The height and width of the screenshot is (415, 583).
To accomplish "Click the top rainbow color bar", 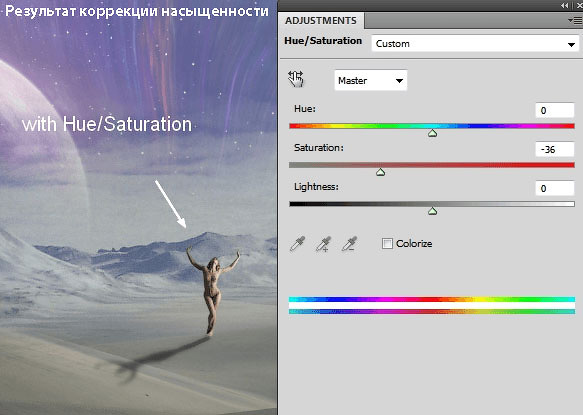I will (x=432, y=299).
